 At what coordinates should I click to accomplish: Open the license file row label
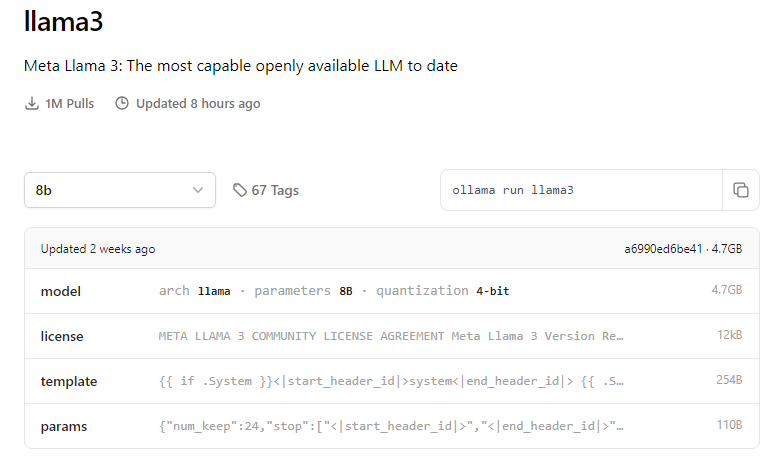(x=62, y=336)
